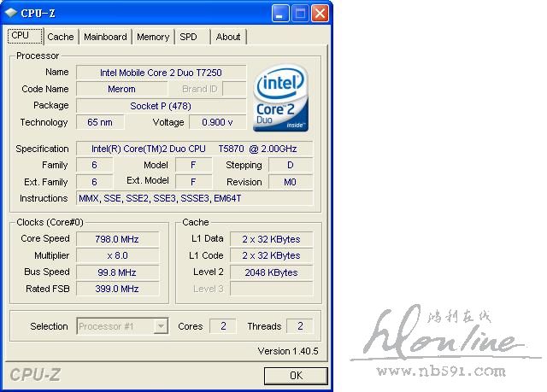Click the Revision value M0
Viewport: 547px width, 392px height.
[291, 182]
